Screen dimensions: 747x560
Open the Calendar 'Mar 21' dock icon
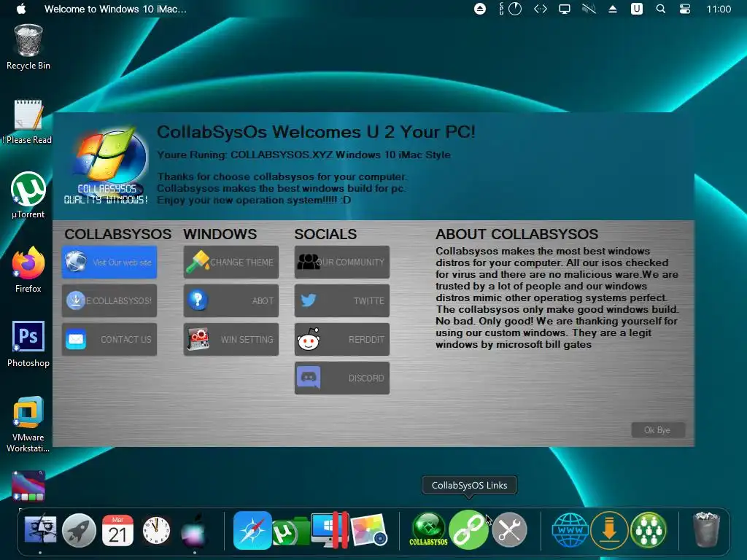pos(117,530)
